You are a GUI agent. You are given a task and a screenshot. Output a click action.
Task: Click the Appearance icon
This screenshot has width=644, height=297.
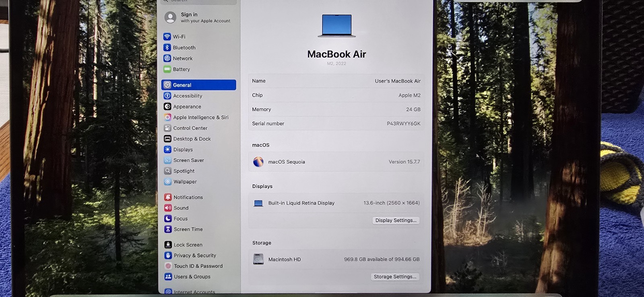point(167,107)
